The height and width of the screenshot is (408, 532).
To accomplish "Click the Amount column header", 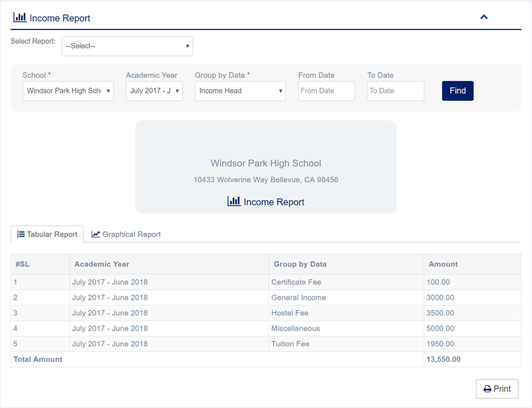I will [x=443, y=264].
